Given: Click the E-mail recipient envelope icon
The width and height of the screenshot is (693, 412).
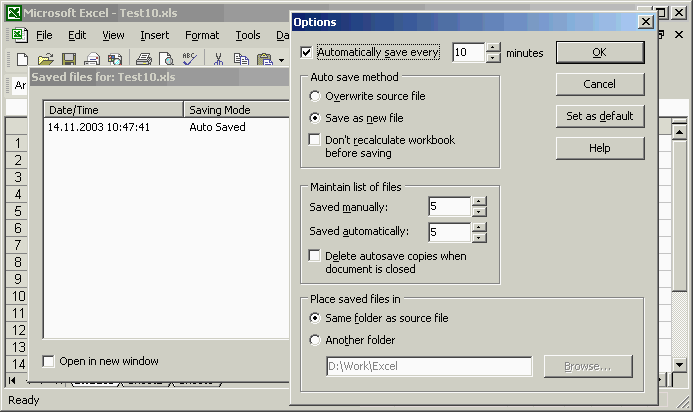Looking at the screenshot, I should 92,58.
